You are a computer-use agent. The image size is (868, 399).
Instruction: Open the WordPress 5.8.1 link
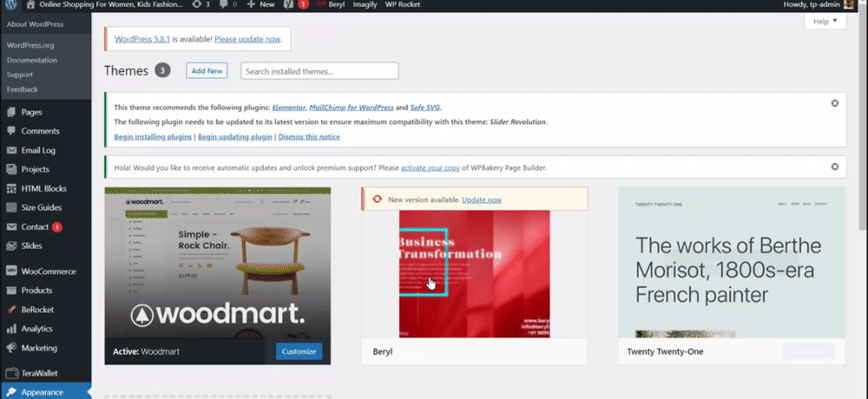point(142,39)
